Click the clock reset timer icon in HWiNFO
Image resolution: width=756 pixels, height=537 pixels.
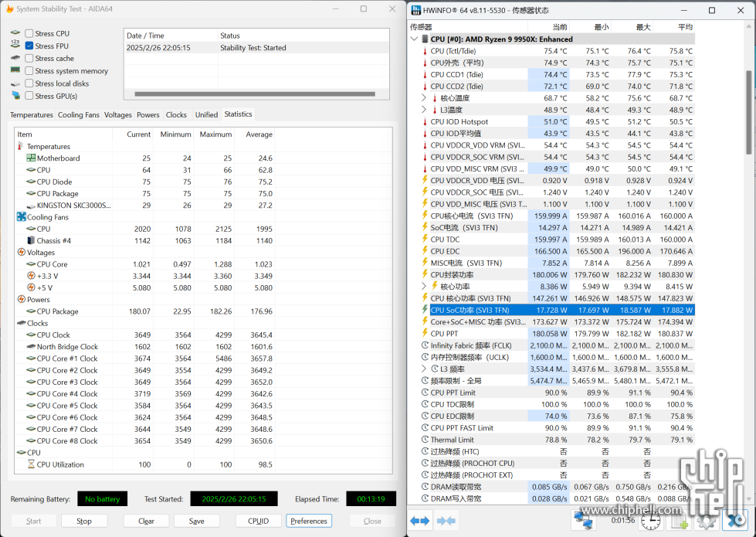click(x=651, y=521)
